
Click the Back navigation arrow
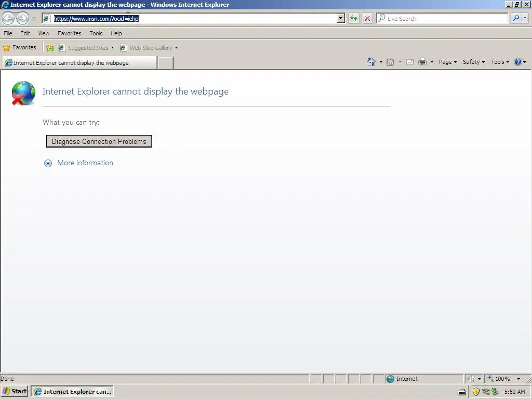8,18
